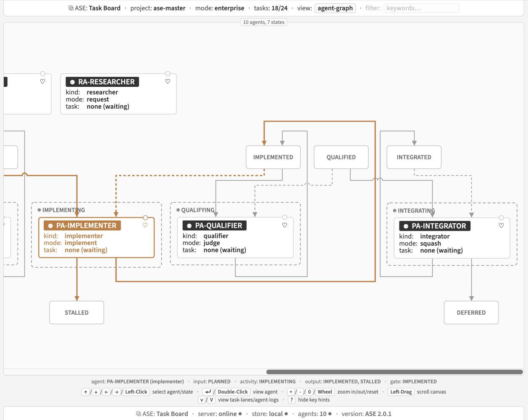The height and width of the screenshot is (420, 528).
Task: Click the 'store: local' status entry
Action: click(270, 414)
